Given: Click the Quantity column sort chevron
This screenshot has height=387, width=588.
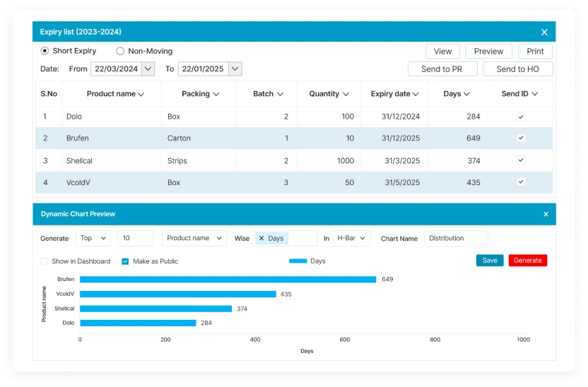Looking at the screenshot, I should (x=346, y=94).
